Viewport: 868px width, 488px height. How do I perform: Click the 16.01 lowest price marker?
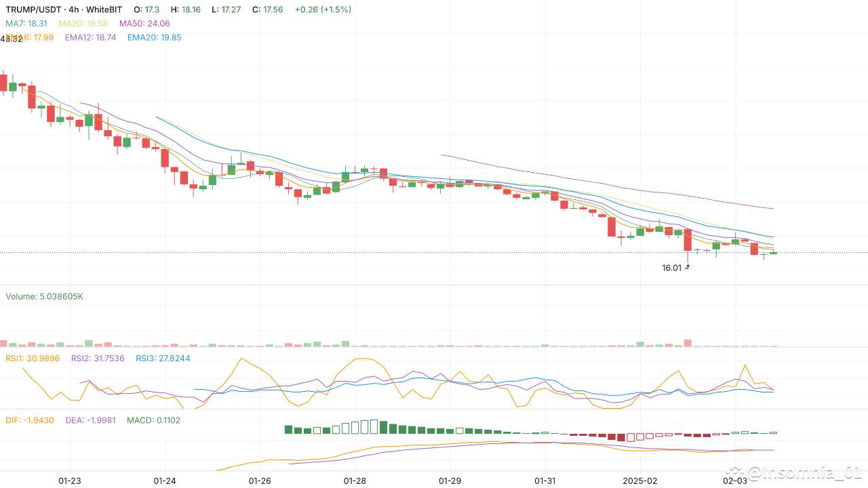(x=675, y=268)
